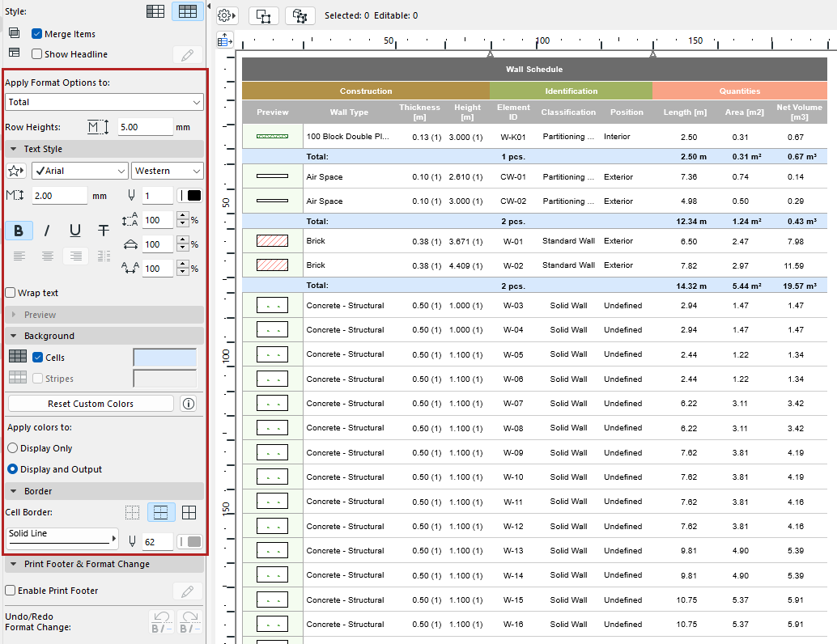Image resolution: width=837 pixels, height=644 pixels.
Task: Select right text alignment icon
Action: pyautogui.click(x=75, y=256)
